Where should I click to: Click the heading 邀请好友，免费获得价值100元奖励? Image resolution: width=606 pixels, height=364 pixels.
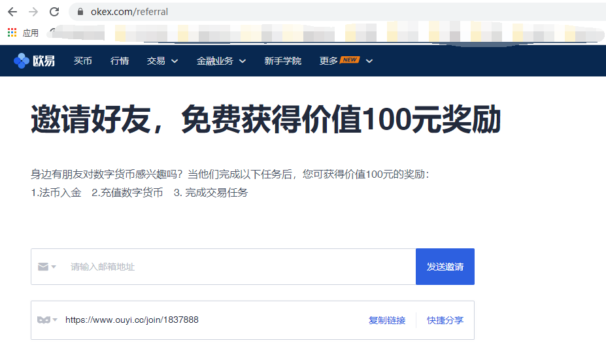pos(265,120)
